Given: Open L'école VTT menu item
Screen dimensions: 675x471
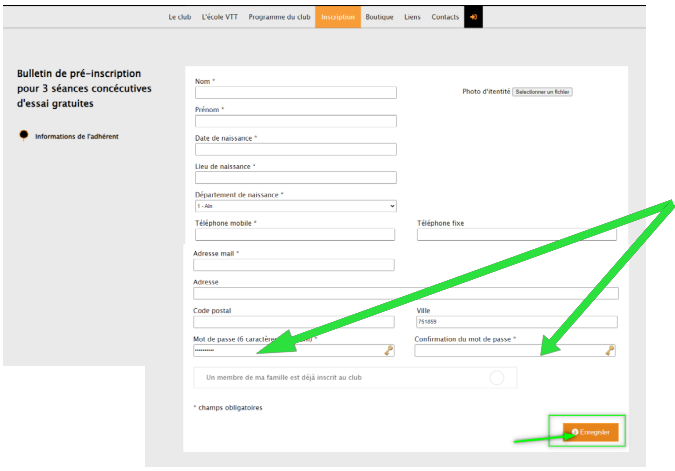Looking at the screenshot, I should (220, 17).
